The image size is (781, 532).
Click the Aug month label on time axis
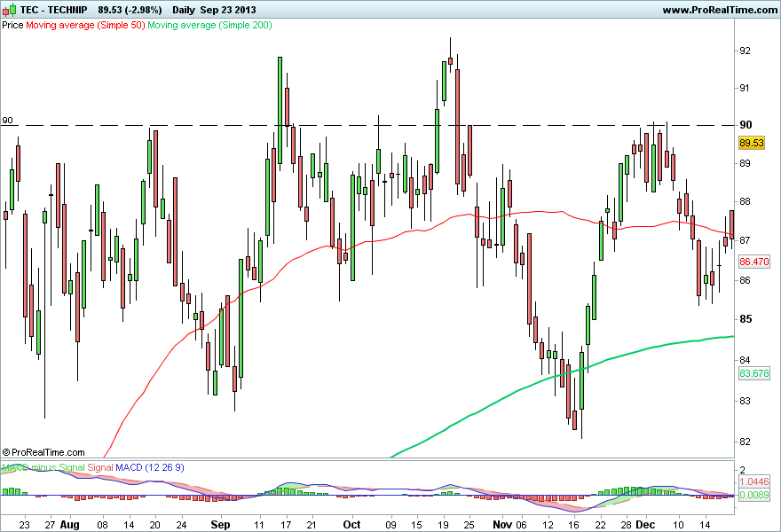[x=70, y=525]
